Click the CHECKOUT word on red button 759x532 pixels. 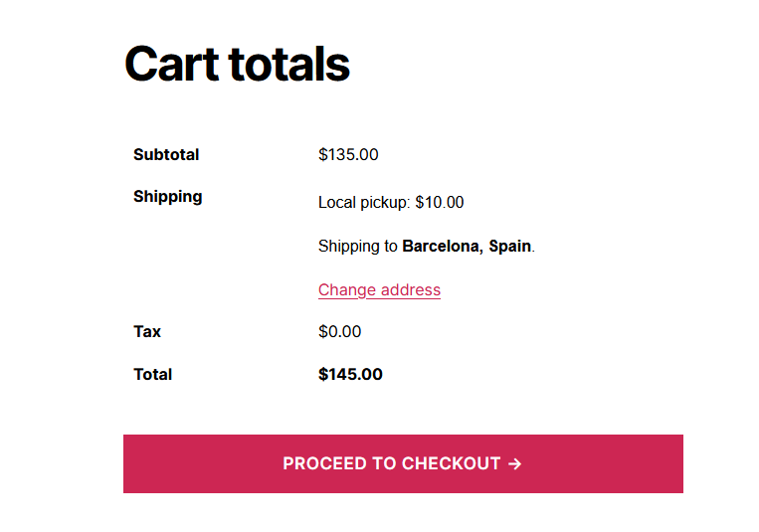coord(451,463)
